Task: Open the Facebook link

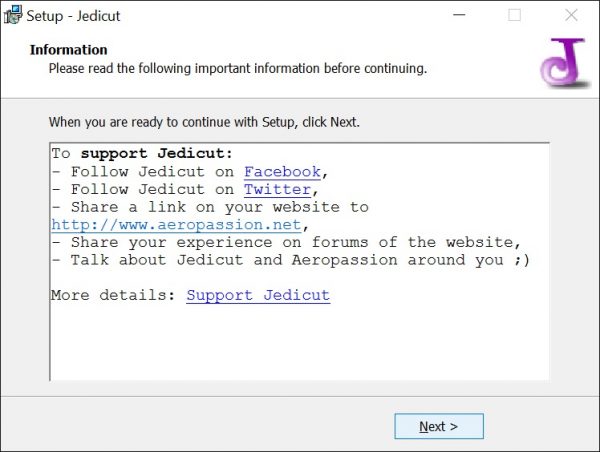Action: pyautogui.click(x=282, y=172)
